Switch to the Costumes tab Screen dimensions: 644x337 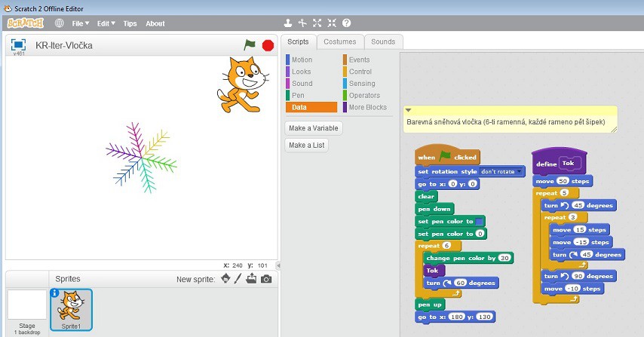(339, 42)
